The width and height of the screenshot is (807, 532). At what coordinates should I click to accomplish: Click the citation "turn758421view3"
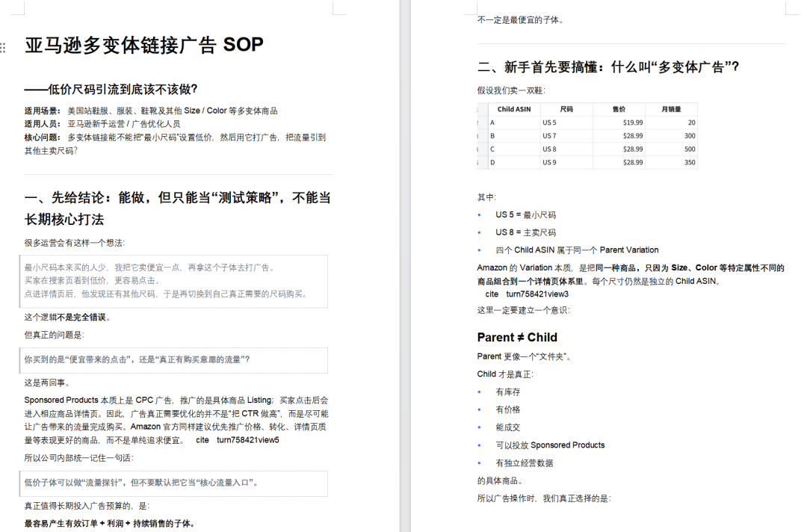[537, 294]
